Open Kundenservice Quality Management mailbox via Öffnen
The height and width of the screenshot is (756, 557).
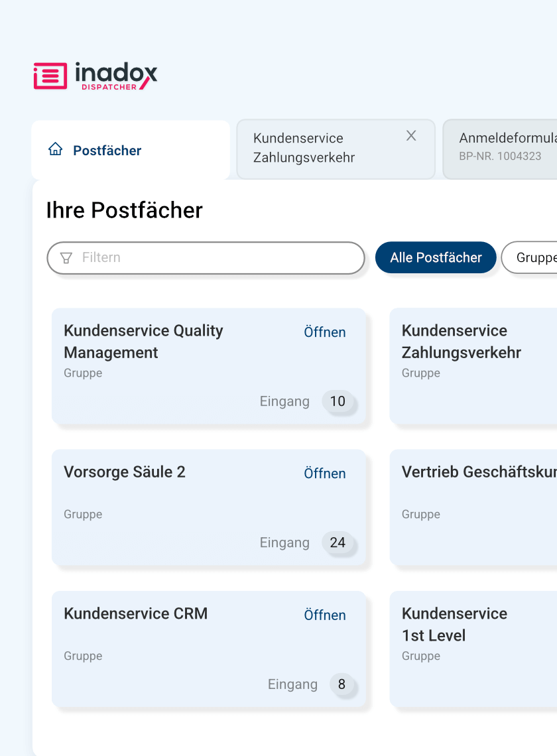pos(324,332)
